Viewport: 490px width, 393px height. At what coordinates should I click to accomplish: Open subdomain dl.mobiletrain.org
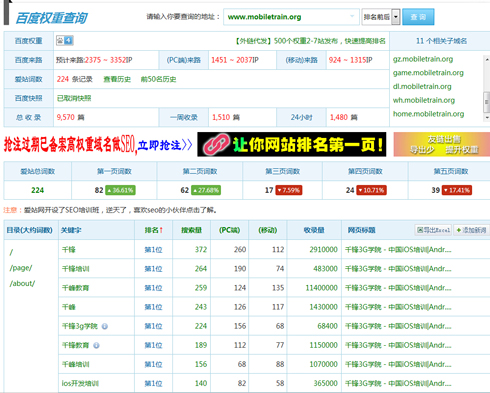click(x=422, y=87)
